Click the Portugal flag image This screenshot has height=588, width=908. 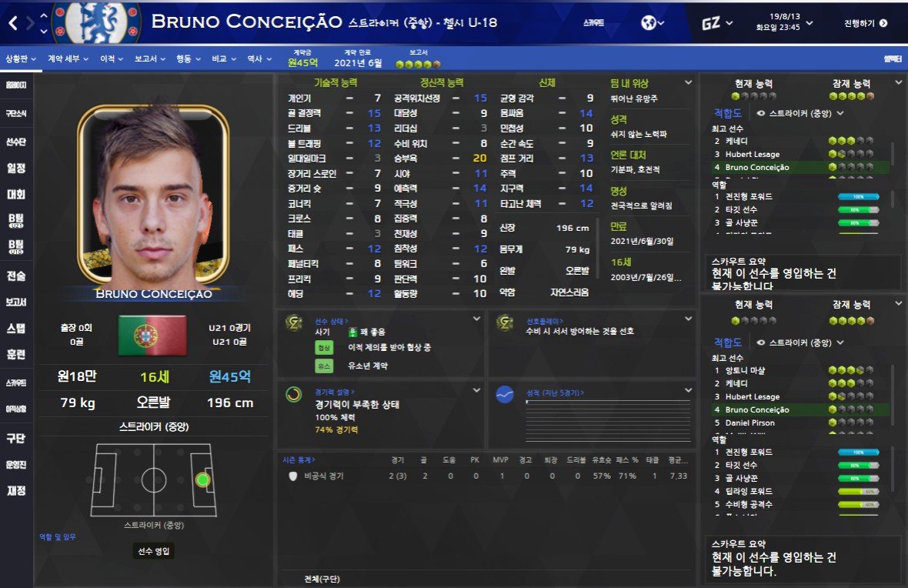point(152,335)
